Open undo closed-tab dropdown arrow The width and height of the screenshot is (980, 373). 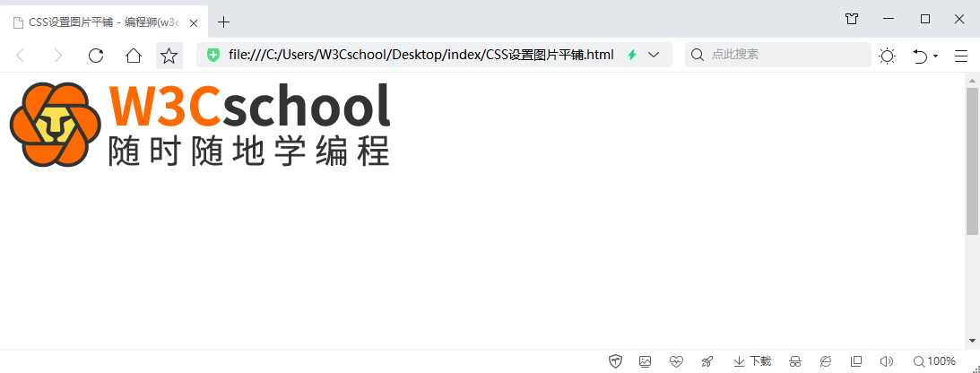click(936, 56)
